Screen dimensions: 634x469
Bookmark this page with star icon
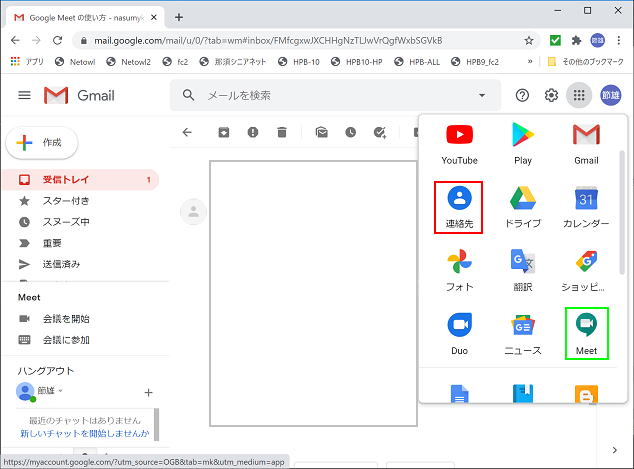click(528, 40)
